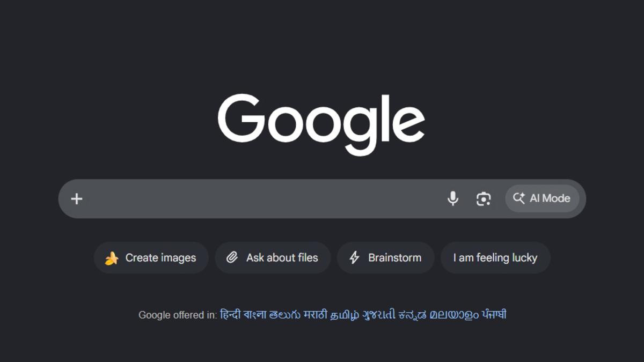Click the plus icon in search bar
The image size is (644, 362).
77,199
